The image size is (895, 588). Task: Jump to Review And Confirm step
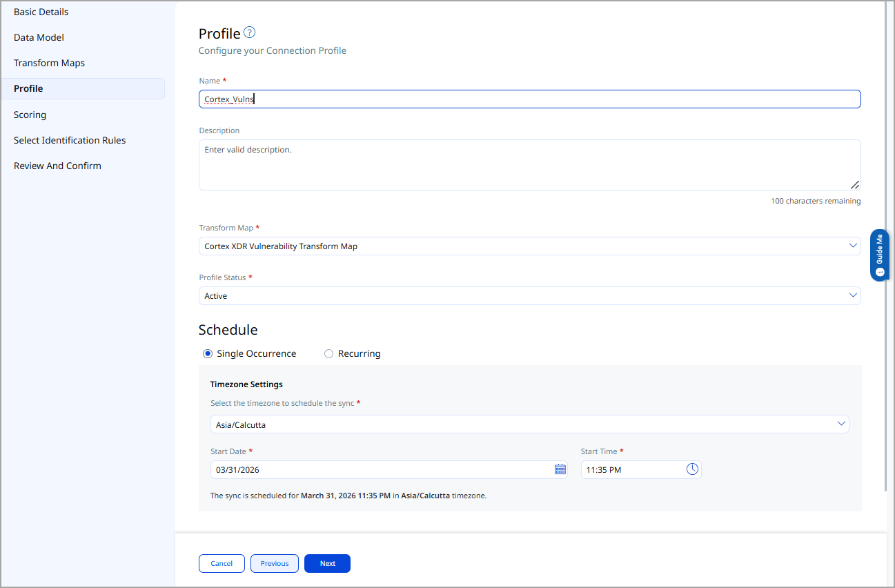pyautogui.click(x=57, y=166)
